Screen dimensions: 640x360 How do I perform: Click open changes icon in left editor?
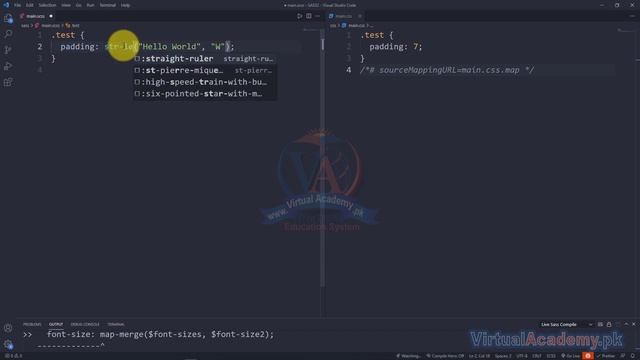pyautogui.click(x=300, y=16)
